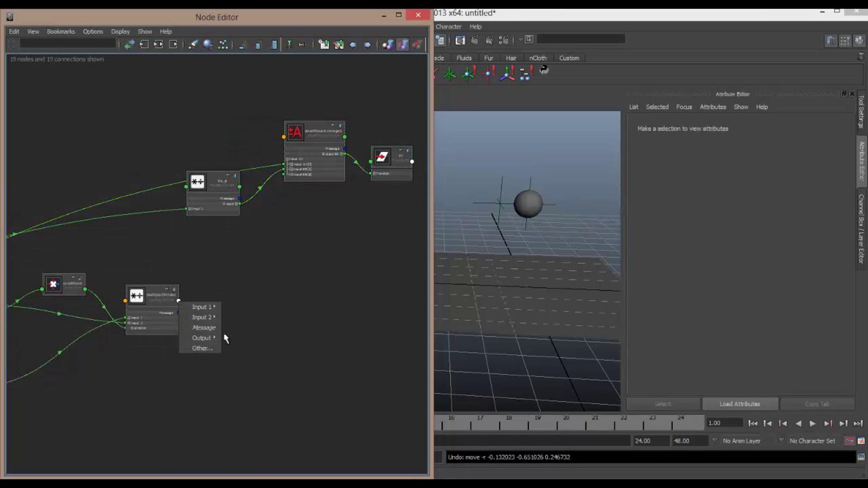
Task: Click the hierarchy nodes shelf icon
Action: [x=526, y=73]
